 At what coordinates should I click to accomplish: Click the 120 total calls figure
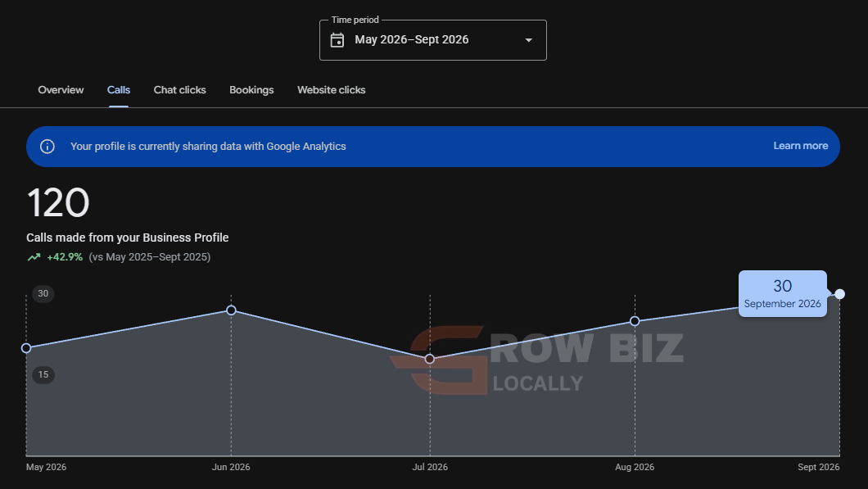(58, 202)
